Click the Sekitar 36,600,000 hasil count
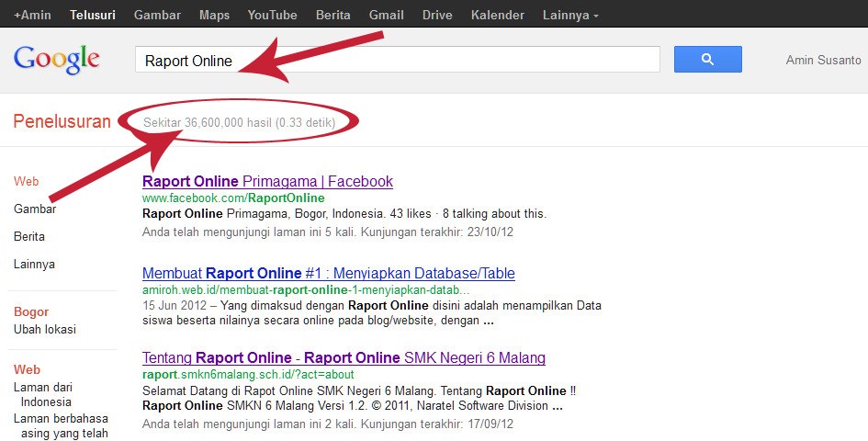 (x=239, y=122)
